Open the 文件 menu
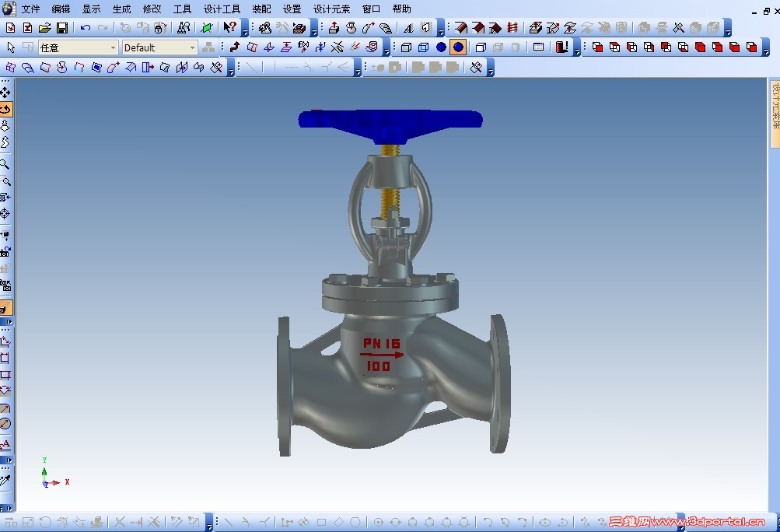780x532 pixels. point(30,9)
